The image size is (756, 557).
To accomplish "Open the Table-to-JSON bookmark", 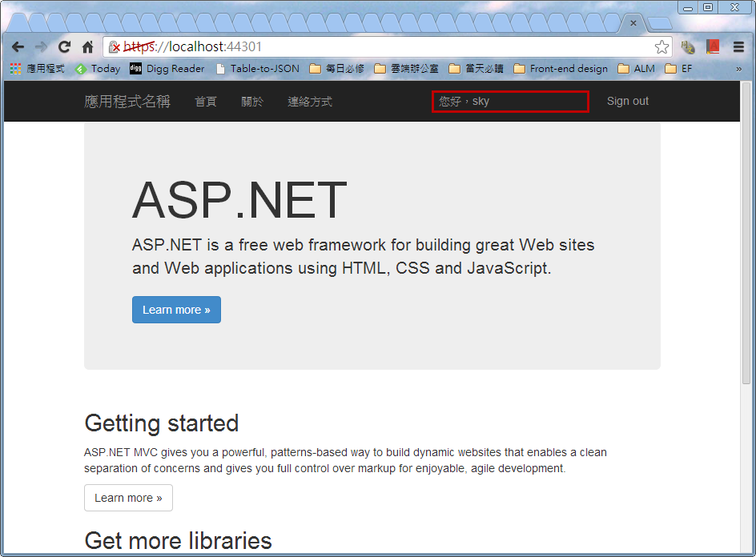I will tap(258, 69).
